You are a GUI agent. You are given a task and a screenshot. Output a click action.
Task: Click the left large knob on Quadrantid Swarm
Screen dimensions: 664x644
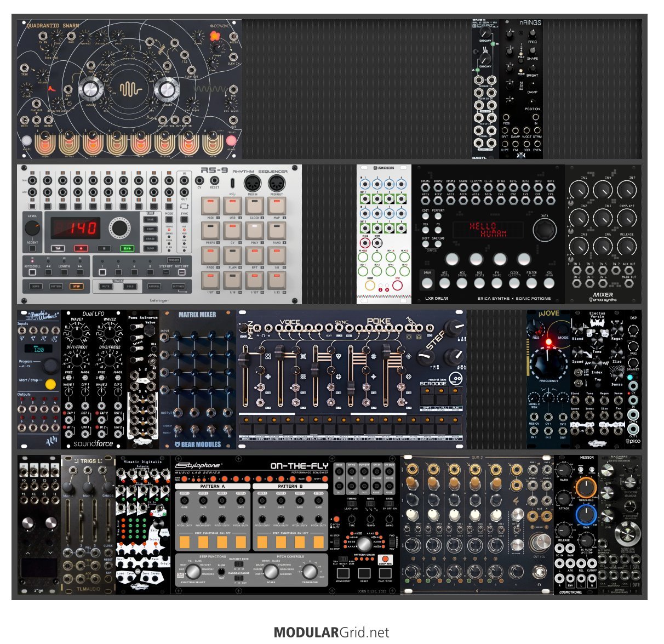point(90,89)
